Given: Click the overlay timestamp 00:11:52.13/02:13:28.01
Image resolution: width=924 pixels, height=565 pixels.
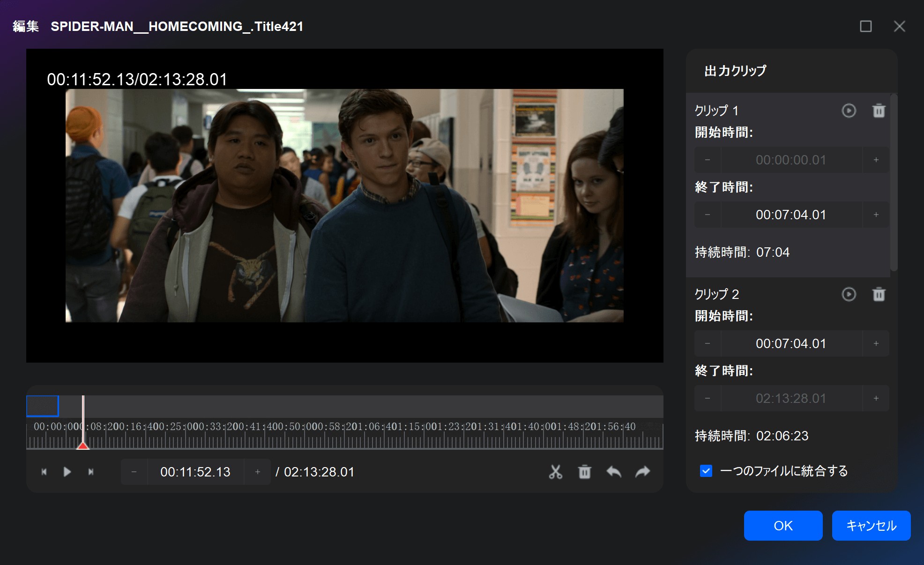Looking at the screenshot, I should (x=137, y=79).
